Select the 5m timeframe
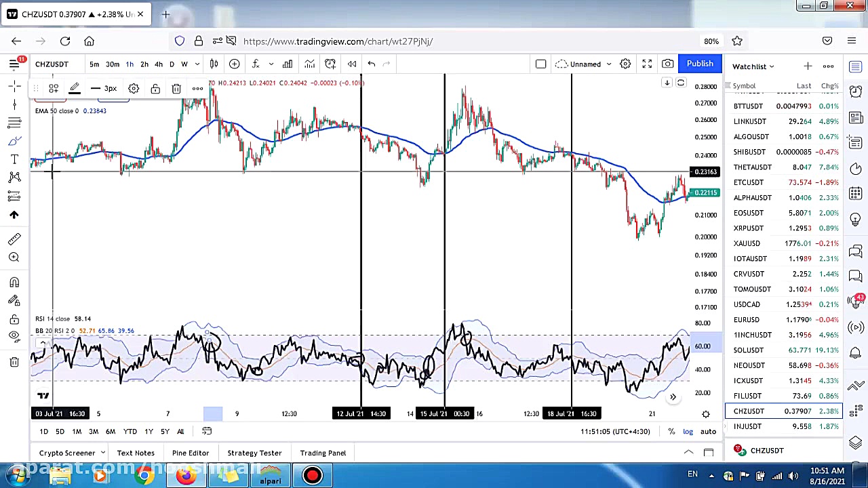 94,64
